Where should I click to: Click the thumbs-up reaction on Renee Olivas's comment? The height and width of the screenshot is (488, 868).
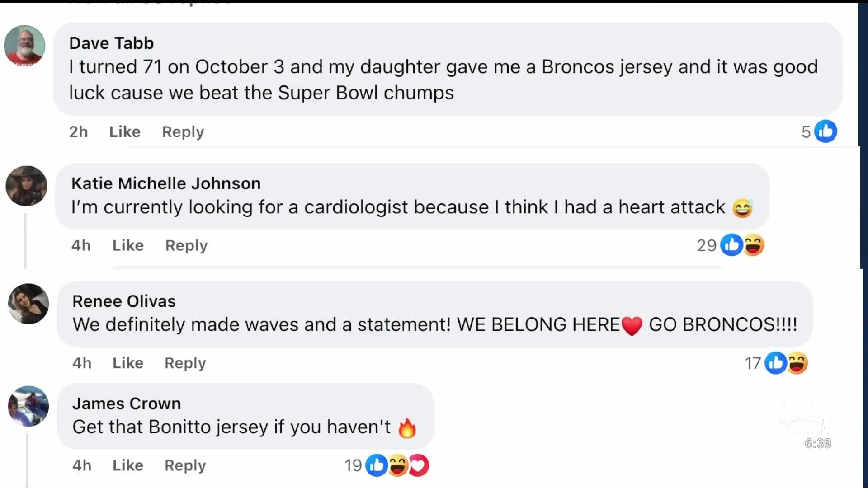[x=776, y=363]
